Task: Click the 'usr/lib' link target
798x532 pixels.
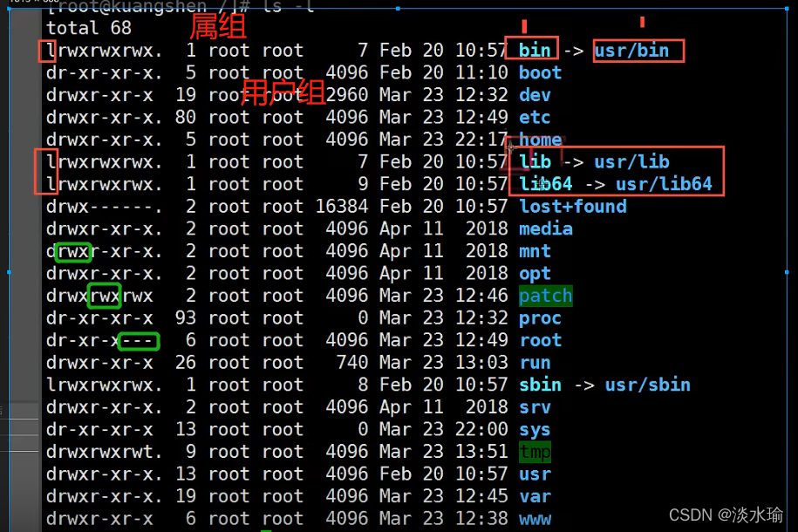Action: point(631,162)
